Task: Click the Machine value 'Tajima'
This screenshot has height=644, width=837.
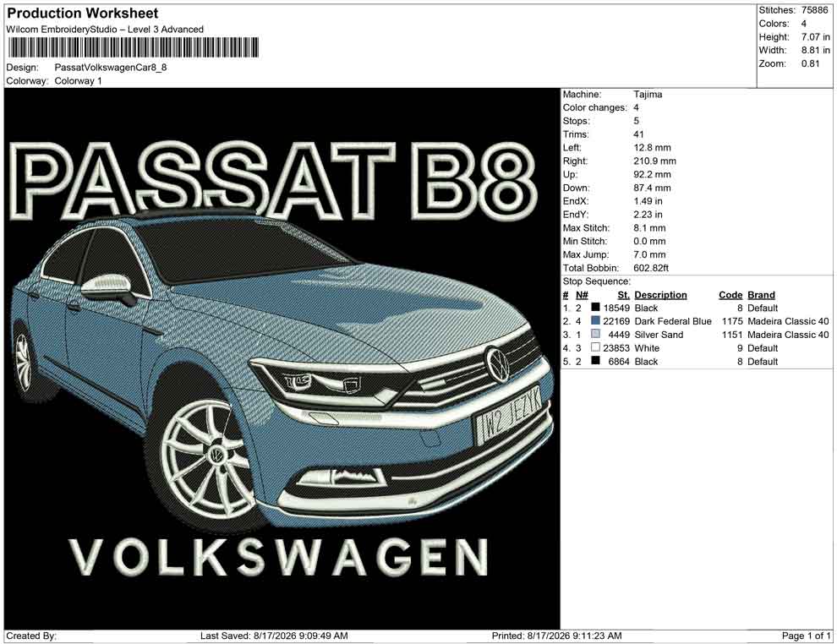Action: (648, 95)
